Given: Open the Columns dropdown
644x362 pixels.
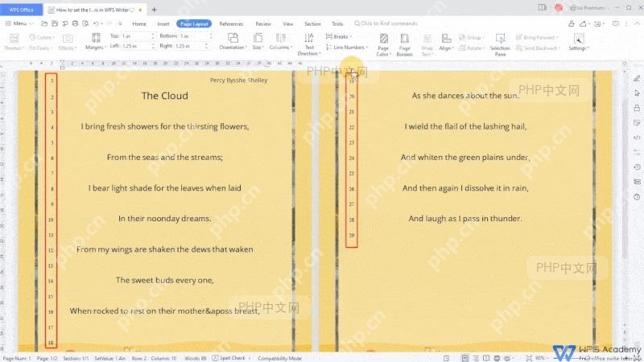Looking at the screenshot, I should click(280, 42).
